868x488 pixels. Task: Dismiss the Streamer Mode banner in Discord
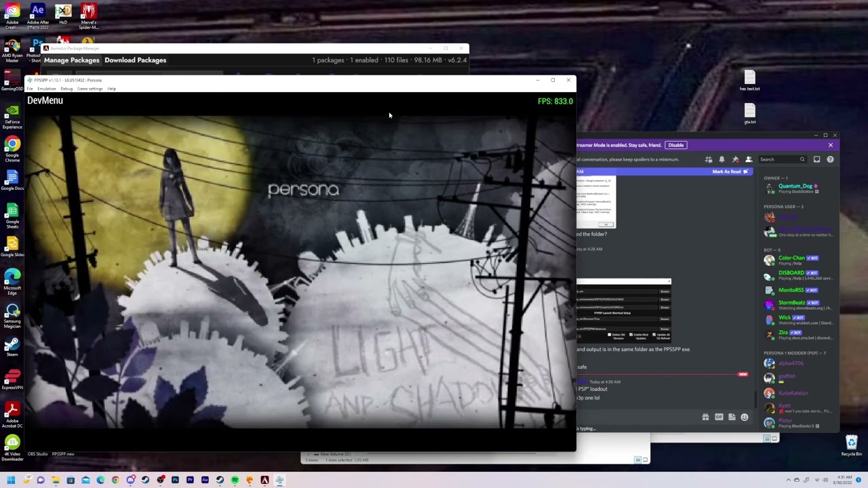pyautogui.click(x=830, y=145)
